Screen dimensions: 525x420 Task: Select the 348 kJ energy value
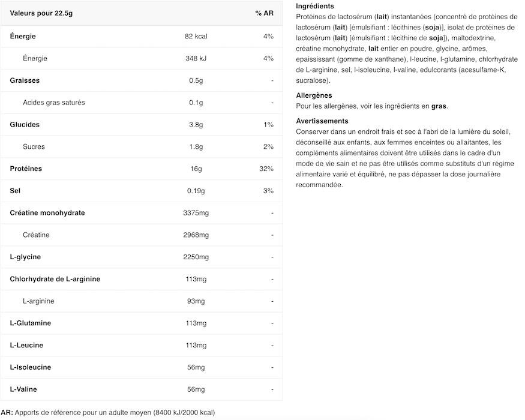[x=196, y=59]
